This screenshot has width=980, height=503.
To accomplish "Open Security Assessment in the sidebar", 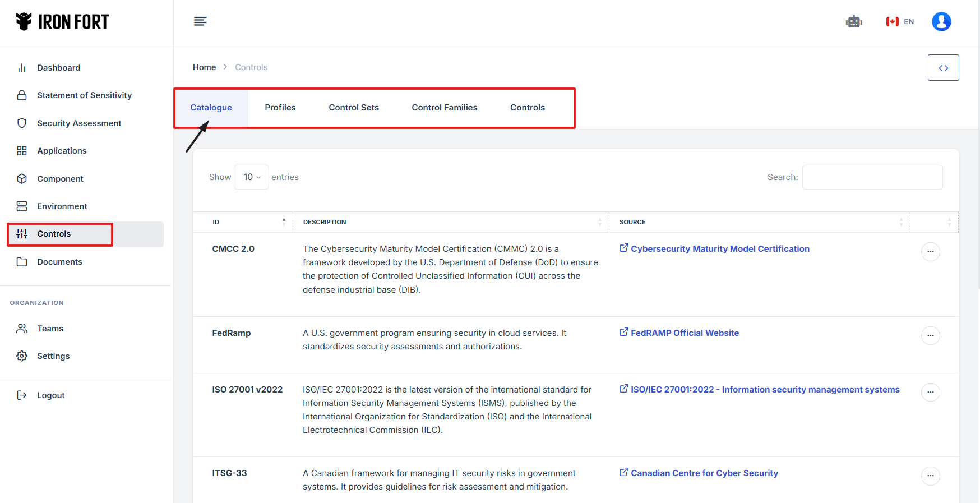I will (x=79, y=123).
